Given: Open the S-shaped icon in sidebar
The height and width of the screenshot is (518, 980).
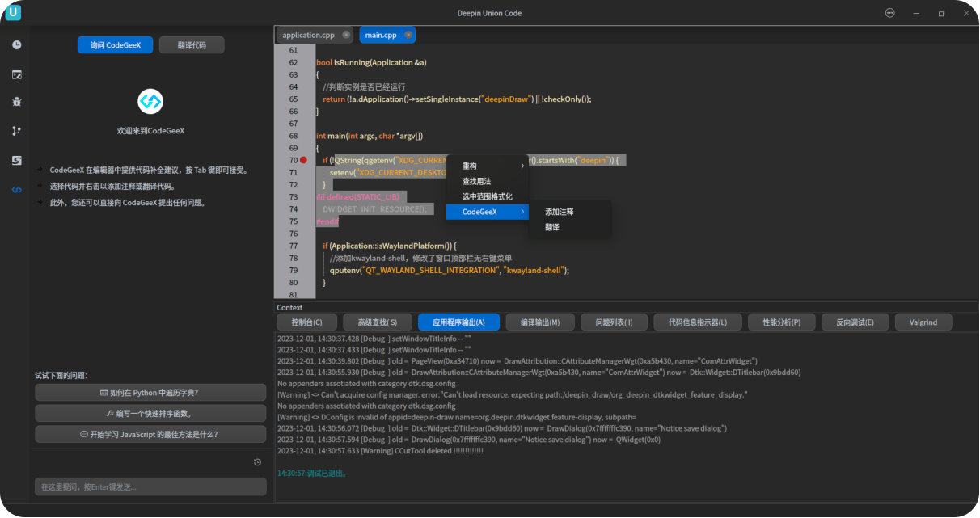Looking at the screenshot, I should point(17,160).
